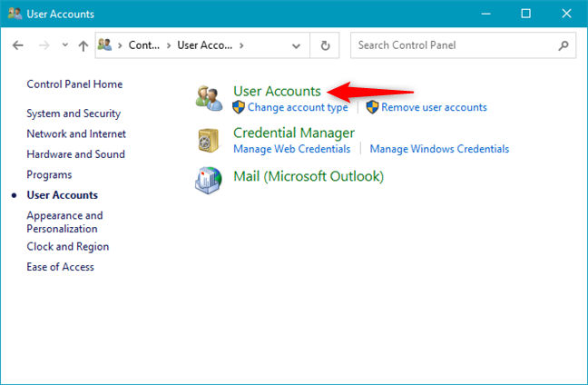The height and width of the screenshot is (385, 588).
Task: Refresh the Control Panel view
Action: click(325, 45)
